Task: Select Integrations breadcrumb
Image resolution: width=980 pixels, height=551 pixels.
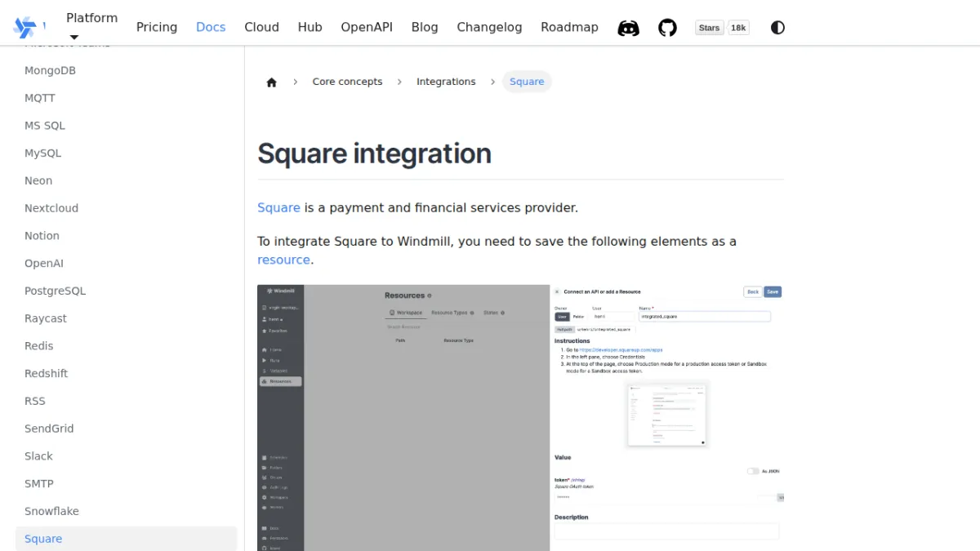Action: coord(446,82)
